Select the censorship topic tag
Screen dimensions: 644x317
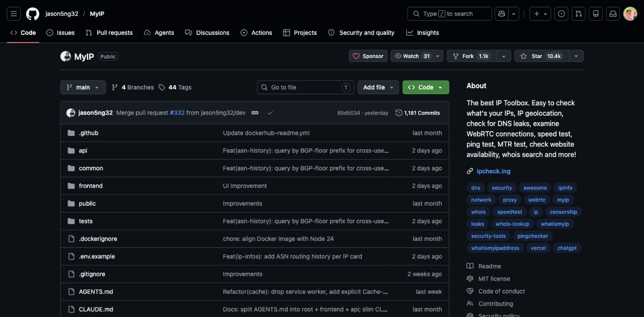(x=563, y=212)
